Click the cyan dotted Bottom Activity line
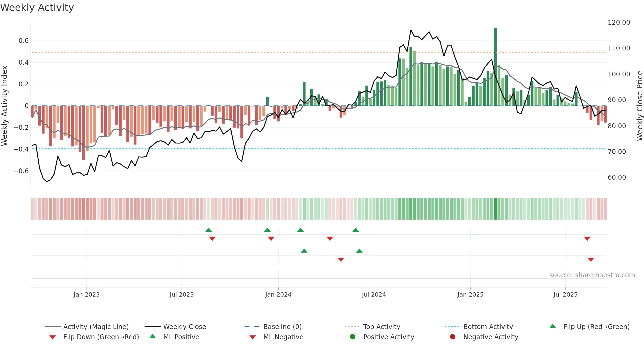 pyautogui.click(x=319, y=149)
